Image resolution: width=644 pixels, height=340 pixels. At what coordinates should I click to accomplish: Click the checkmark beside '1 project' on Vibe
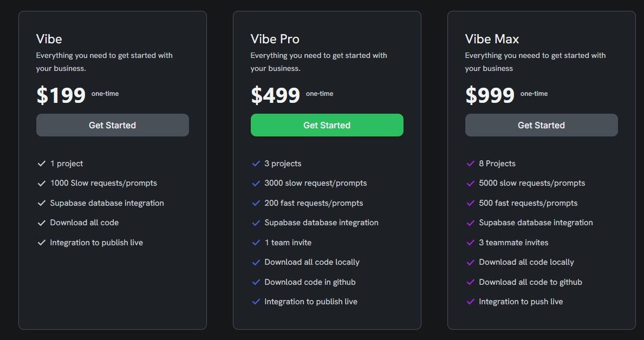coord(41,163)
